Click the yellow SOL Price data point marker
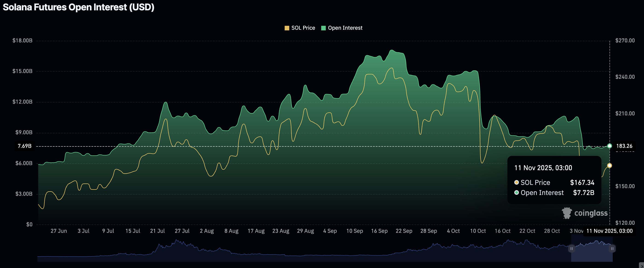This screenshot has height=268, width=644. click(609, 165)
